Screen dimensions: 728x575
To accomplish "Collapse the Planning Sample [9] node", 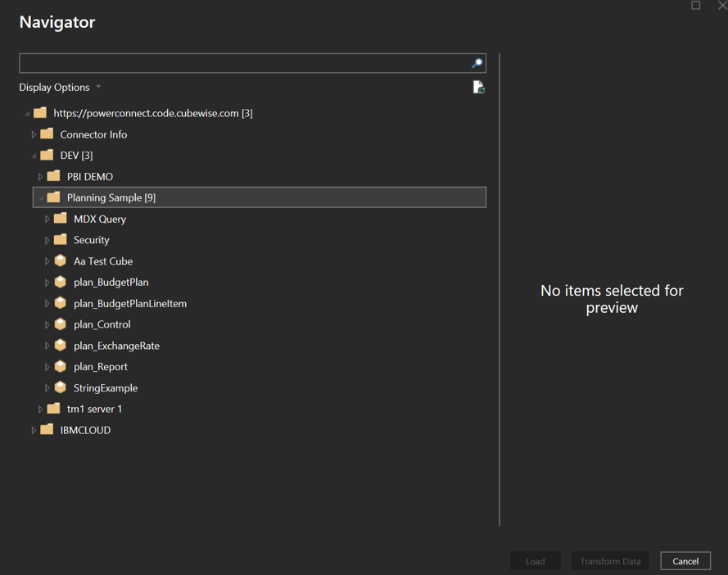I will tap(41, 198).
